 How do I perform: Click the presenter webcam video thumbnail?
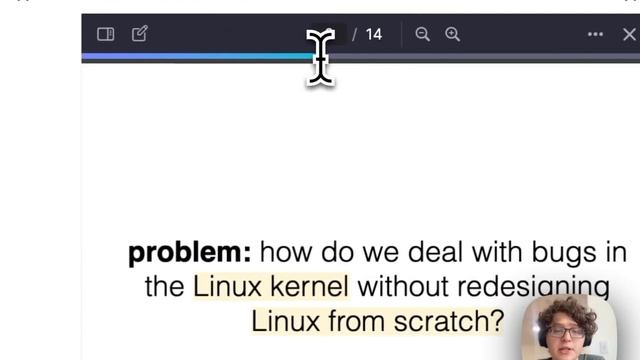(569, 327)
